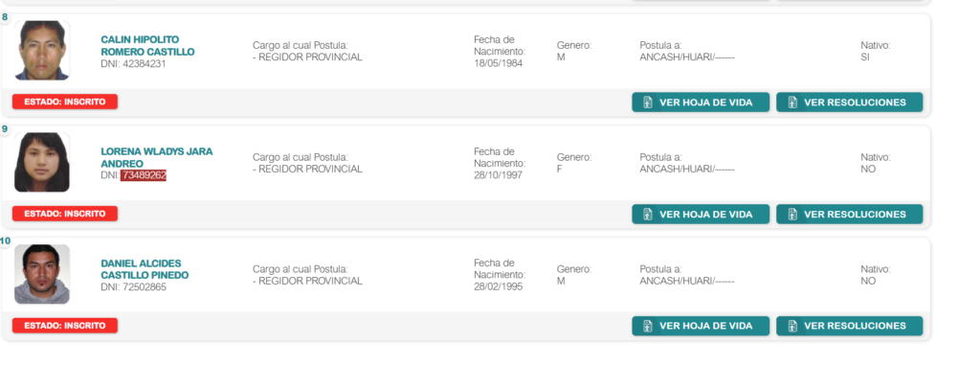This screenshot has height=366, width=980.
Task: Open Daniel Alcides Castillo Pinedo's candidate photo
Action: tap(42, 274)
